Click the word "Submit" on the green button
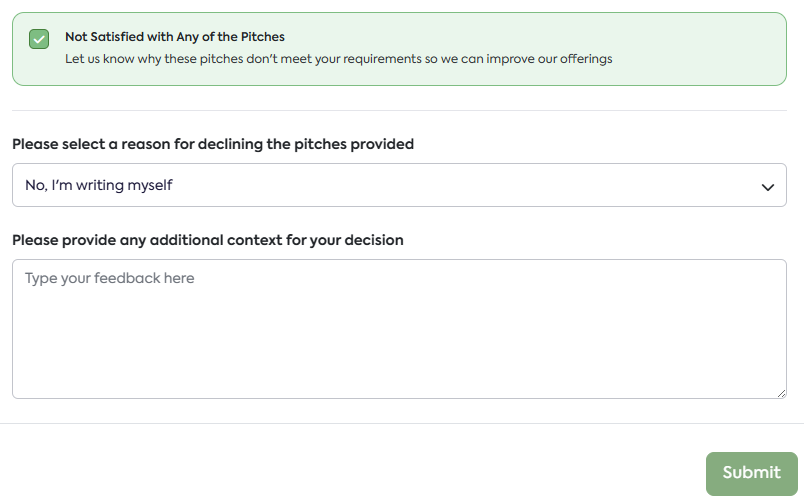The width and height of the screenshot is (804, 504). point(751,473)
